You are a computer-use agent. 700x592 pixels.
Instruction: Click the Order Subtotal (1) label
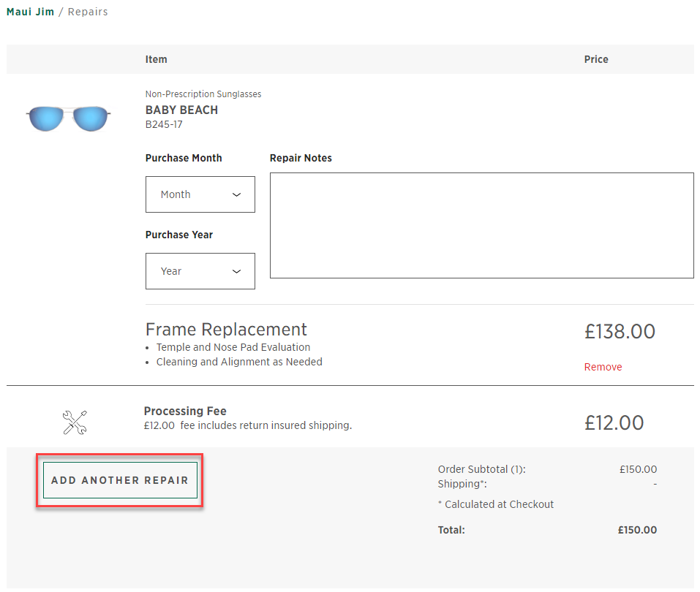click(482, 469)
